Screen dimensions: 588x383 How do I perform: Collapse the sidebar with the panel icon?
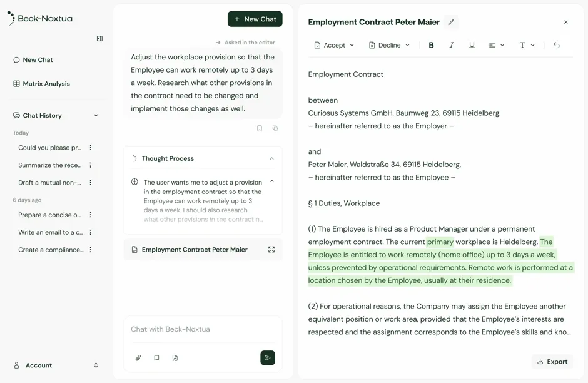(99, 39)
